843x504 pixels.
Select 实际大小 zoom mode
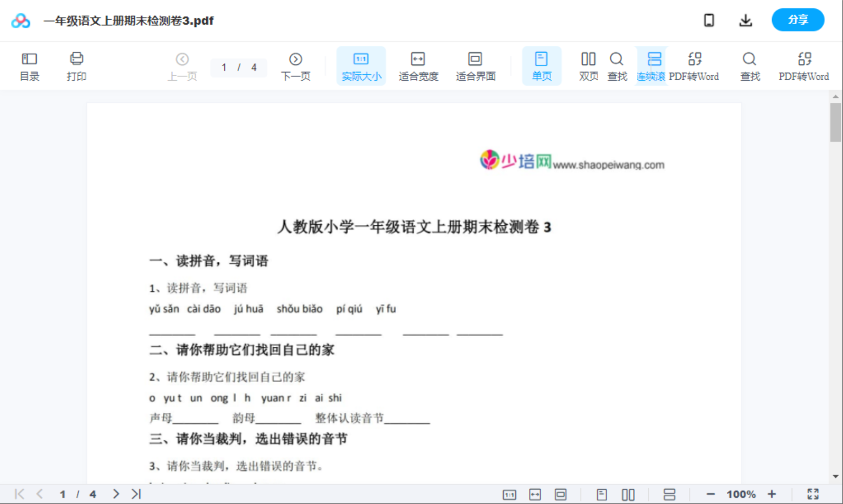(x=361, y=65)
